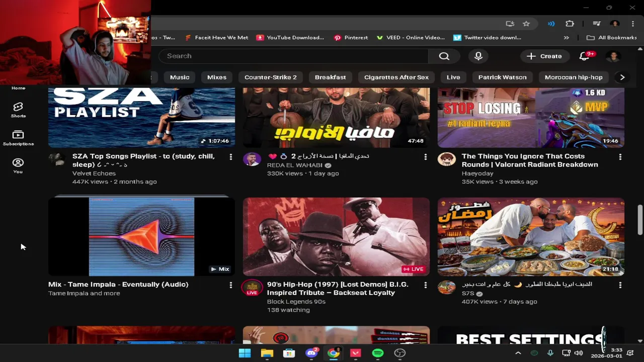Screen dimensions: 644x362
Task: Select the Breakfast filter chip
Action: [330, 77]
